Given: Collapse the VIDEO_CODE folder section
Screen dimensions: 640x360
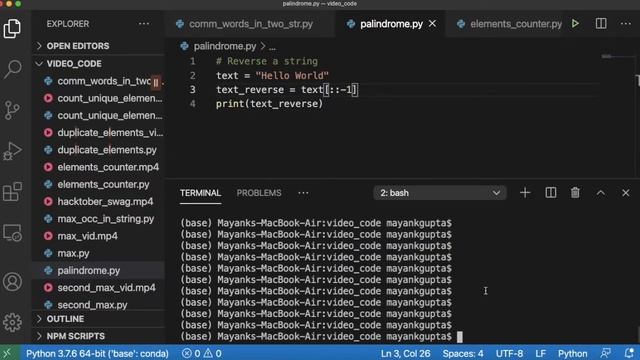Looking at the screenshot, I should (98, 64).
